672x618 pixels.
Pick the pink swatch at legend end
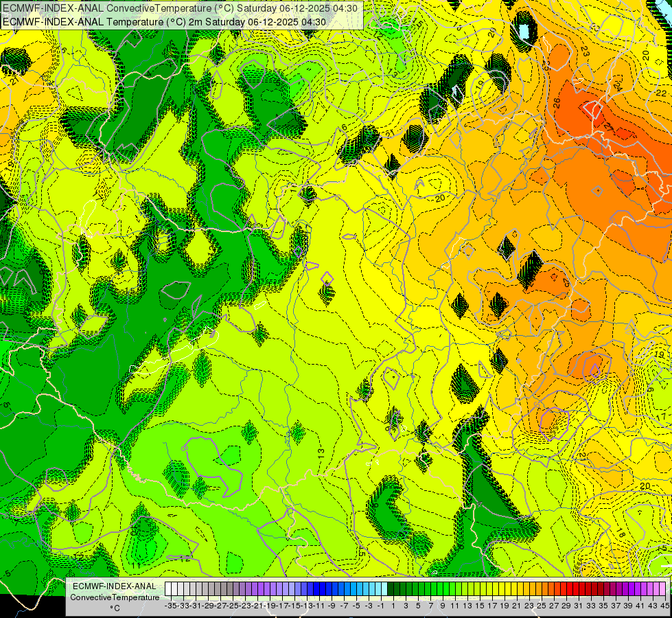(x=662, y=589)
